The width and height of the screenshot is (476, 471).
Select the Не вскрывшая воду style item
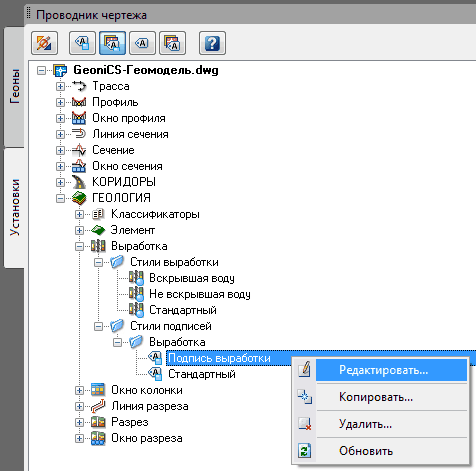tap(200, 294)
